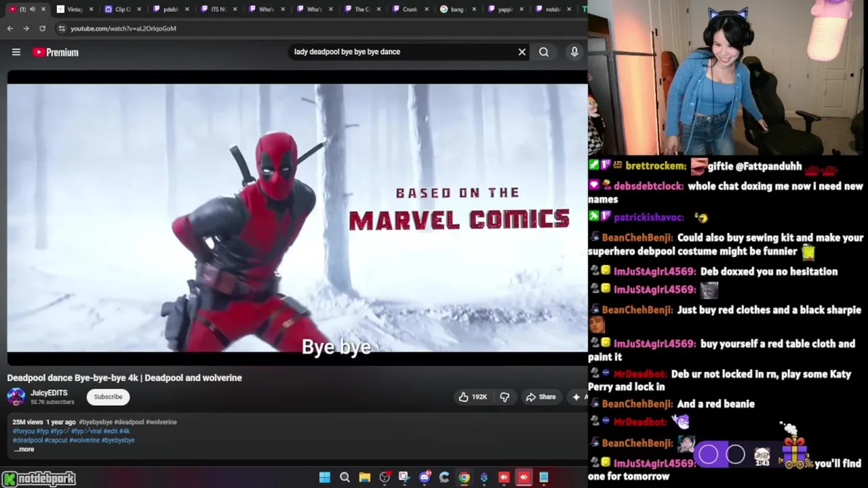This screenshot has height=488, width=868.
Task: Click the Subscribe button
Action: pyautogui.click(x=108, y=396)
